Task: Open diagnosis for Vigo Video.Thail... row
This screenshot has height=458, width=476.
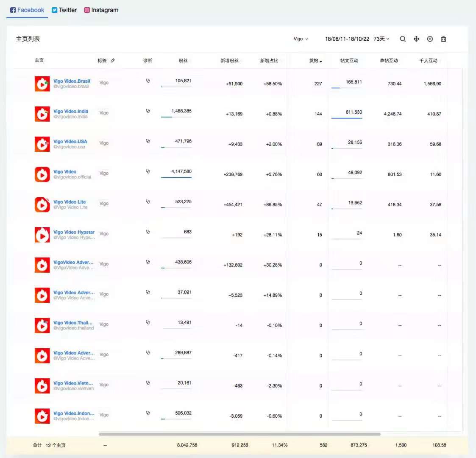Action: point(148,322)
